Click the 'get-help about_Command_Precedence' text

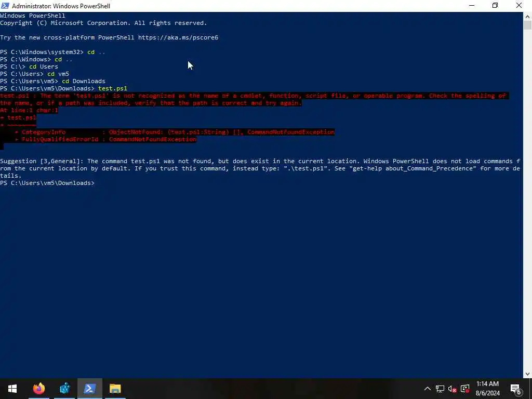(x=413, y=168)
